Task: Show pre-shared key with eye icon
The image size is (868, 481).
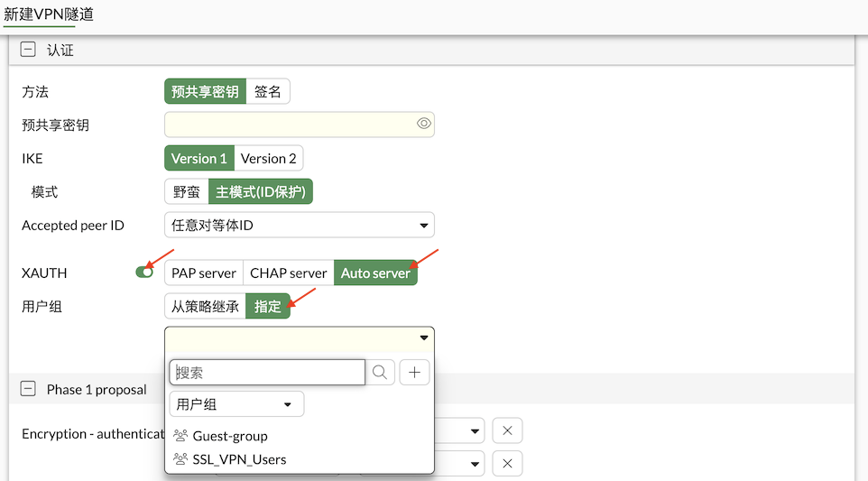Action: [x=423, y=124]
